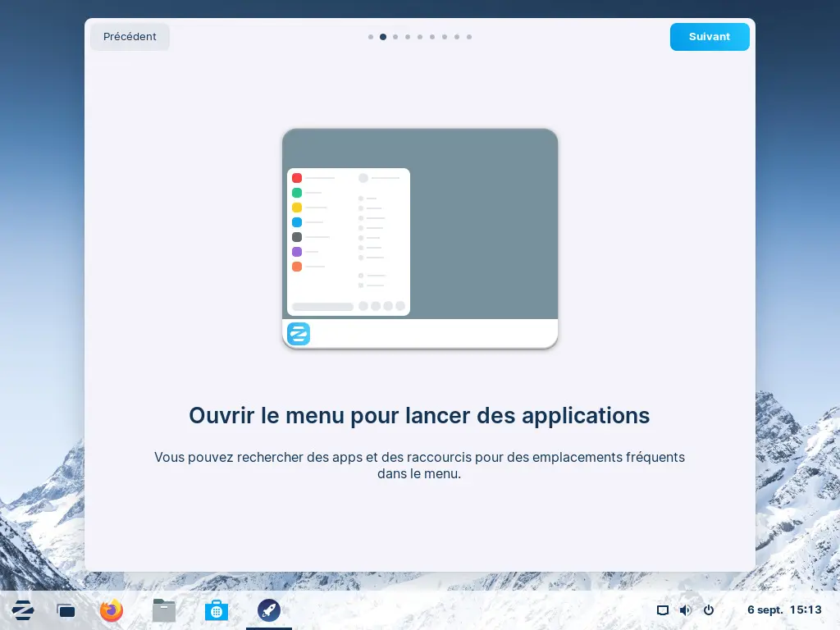
Task: Click the screen icon in system tray
Action: (663, 610)
